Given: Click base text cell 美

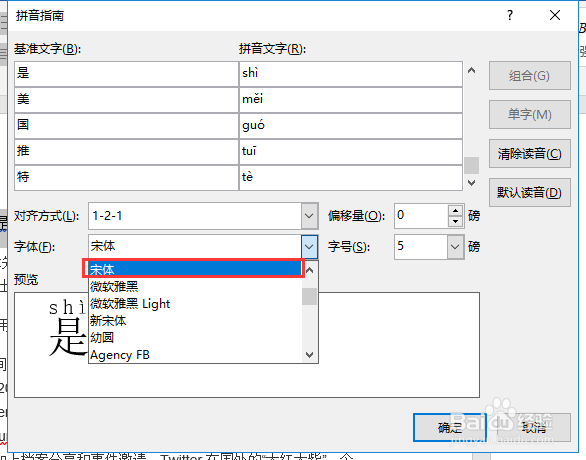Looking at the screenshot, I should tap(126, 99).
